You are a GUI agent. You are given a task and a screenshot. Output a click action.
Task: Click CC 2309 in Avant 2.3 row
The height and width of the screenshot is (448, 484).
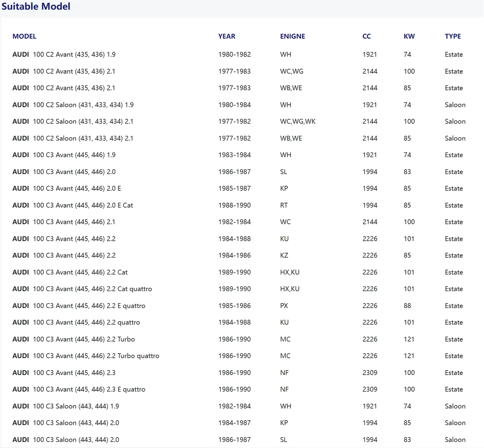(370, 373)
